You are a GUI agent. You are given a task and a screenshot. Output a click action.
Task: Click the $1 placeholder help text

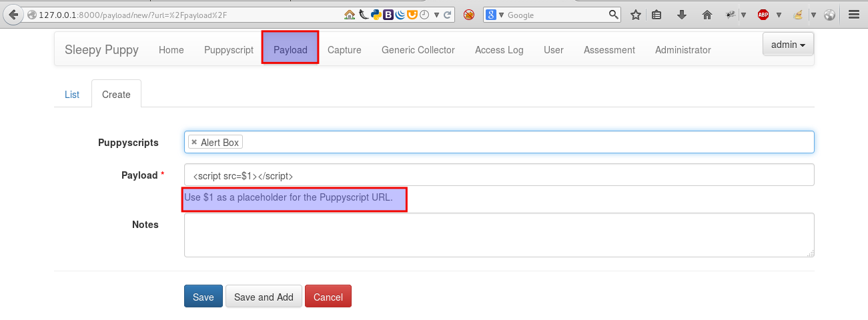coord(288,197)
